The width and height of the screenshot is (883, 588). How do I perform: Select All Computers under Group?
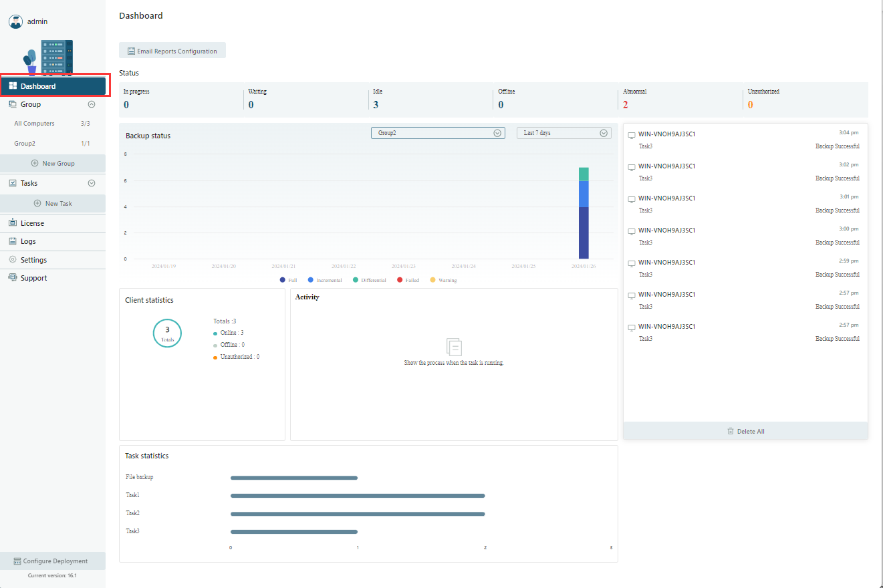[x=35, y=124]
